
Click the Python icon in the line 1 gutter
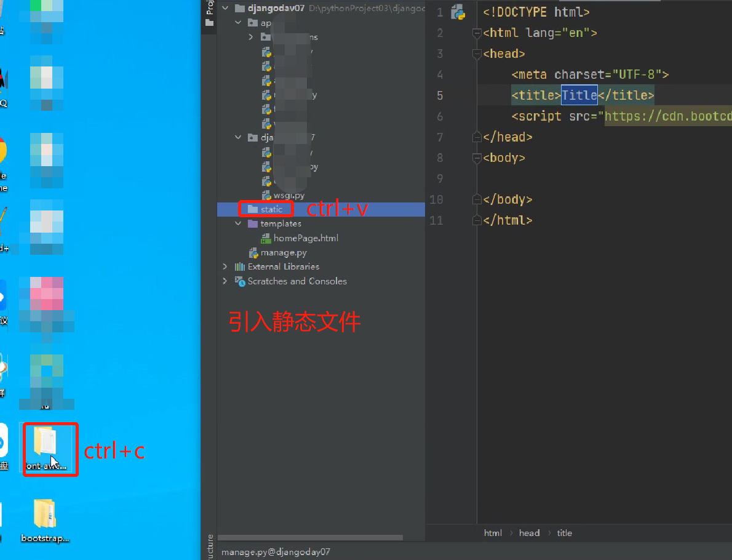point(458,12)
